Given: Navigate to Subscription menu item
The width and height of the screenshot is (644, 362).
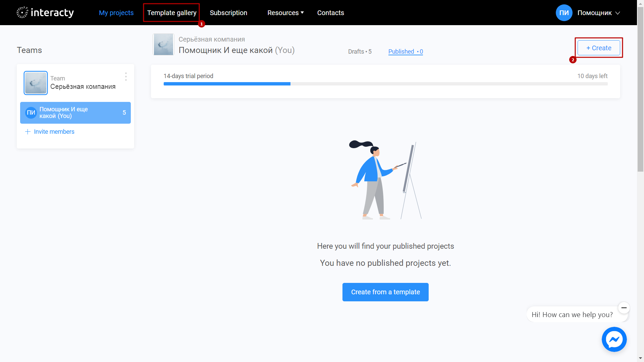Looking at the screenshot, I should coord(229,12).
